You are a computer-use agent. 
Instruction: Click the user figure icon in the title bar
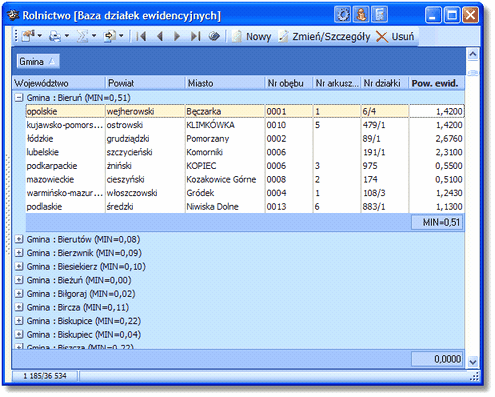361,15
